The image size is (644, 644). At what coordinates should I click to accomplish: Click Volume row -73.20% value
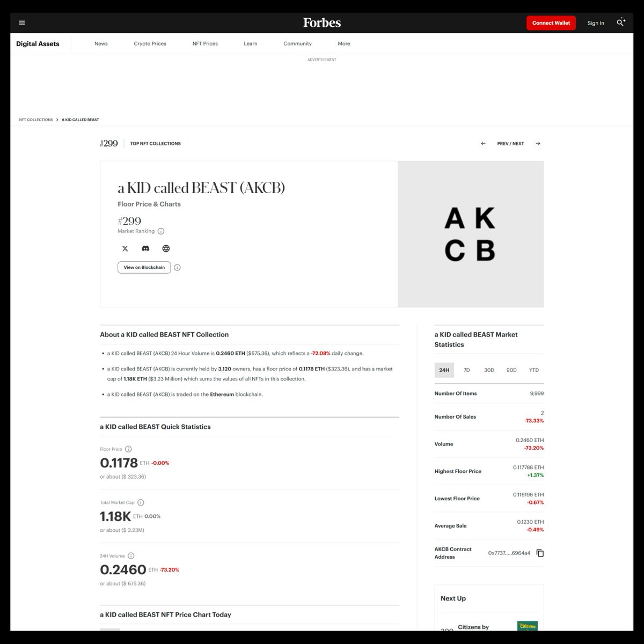(534, 448)
